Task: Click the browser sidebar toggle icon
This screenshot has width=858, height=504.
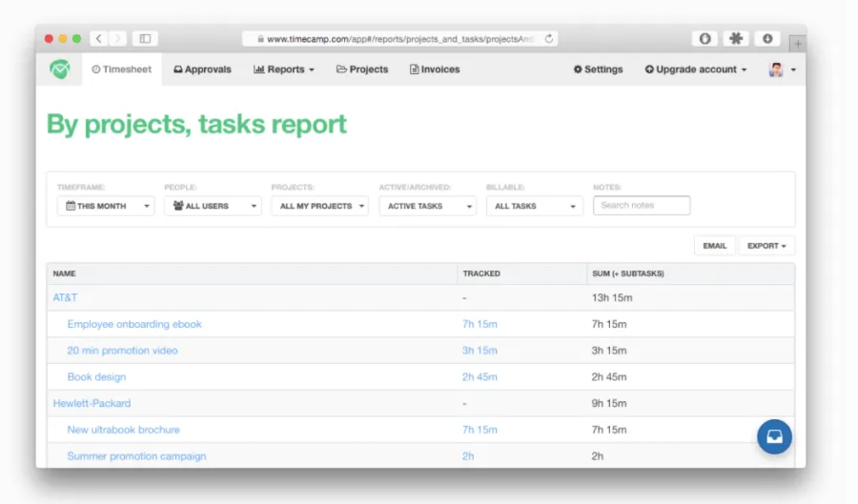Action: [145, 39]
